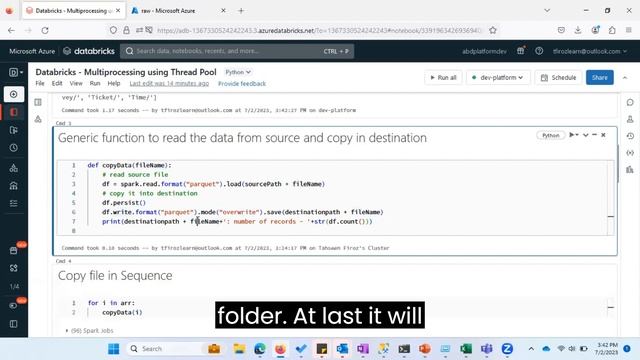The height and width of the screenshot is (360, 640).
Task: Delete the copyData cell with X
Action: (603, 135)
